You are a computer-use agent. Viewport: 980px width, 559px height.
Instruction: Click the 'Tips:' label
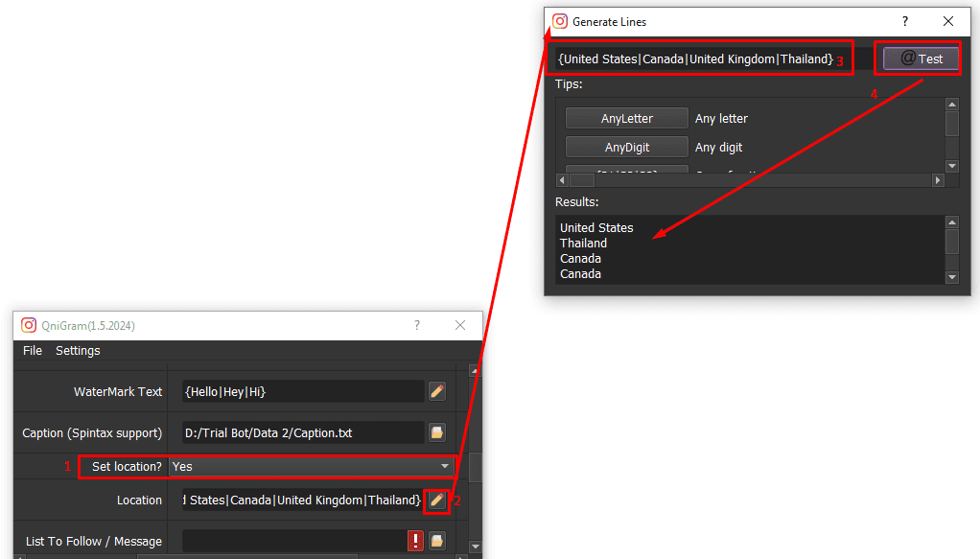coord(569,83)
